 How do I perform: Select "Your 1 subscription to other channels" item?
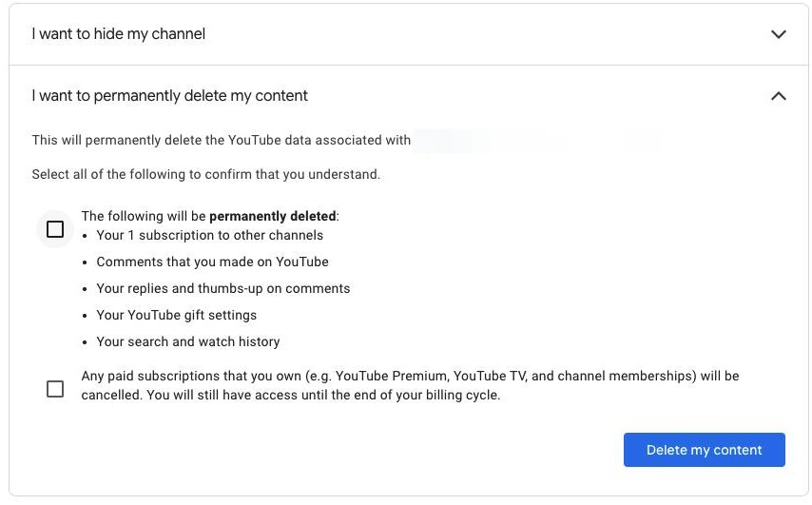point(209,235)
